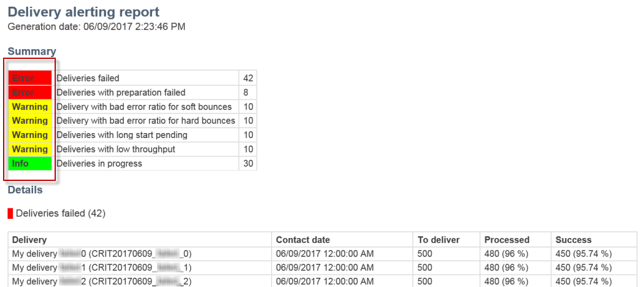Open the Deliveries failed summary row

(x=132, y=78)
